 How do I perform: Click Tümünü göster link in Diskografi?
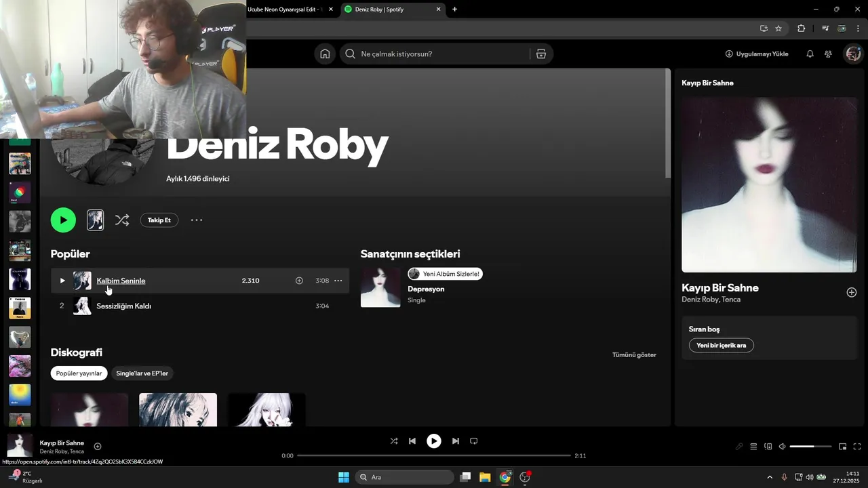tap(634, 354)
